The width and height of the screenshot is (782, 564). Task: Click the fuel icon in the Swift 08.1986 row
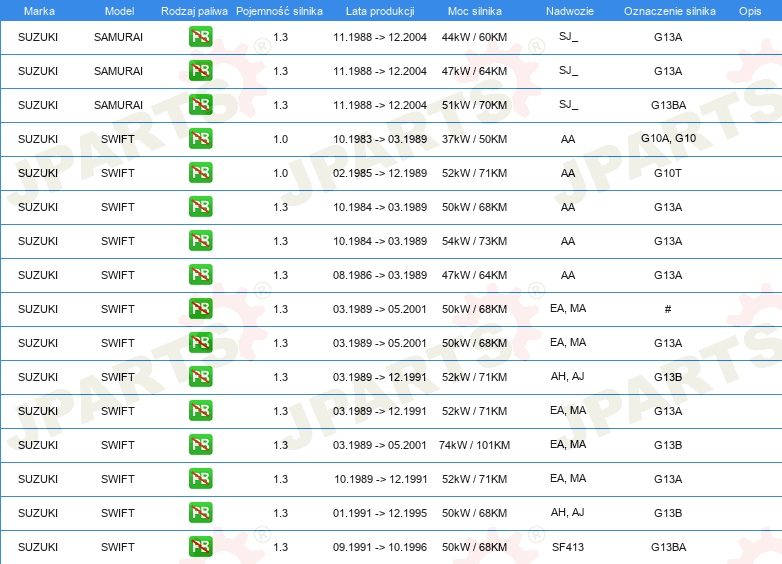[x=200, y=274]
